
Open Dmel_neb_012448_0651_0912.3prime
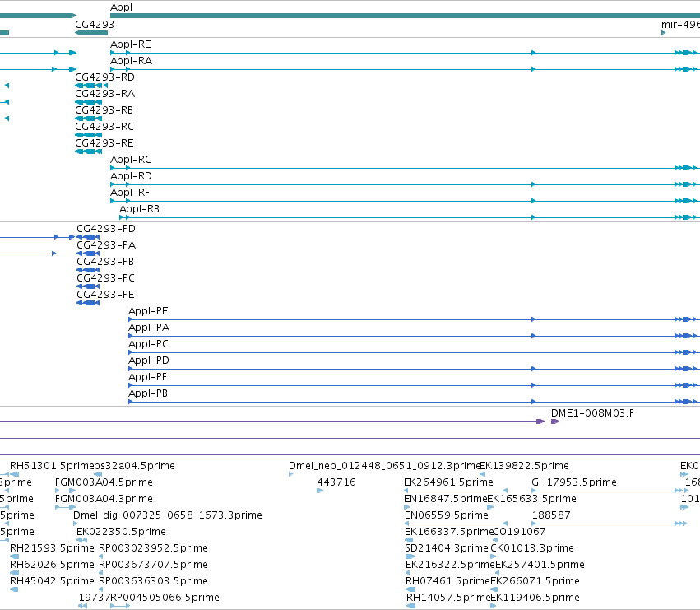pos(384,466)
